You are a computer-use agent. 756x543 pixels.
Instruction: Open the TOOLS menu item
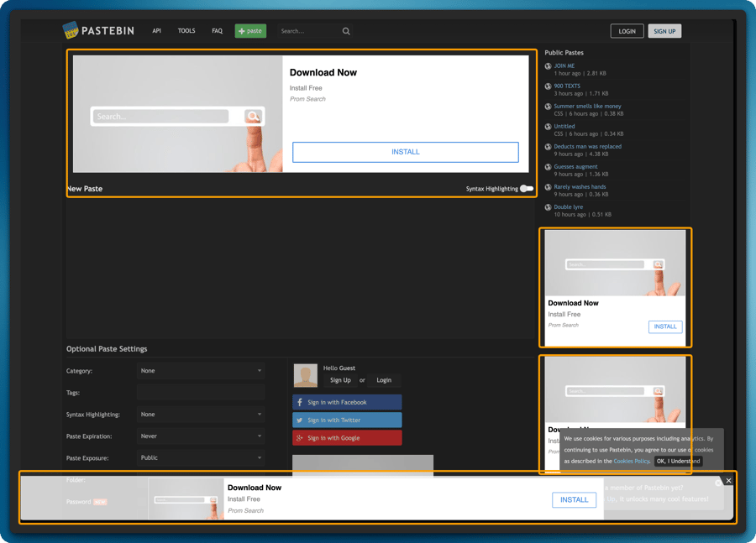coord(186,31)
